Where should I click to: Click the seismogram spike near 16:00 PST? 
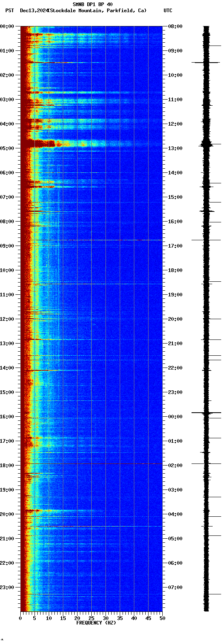206,413
